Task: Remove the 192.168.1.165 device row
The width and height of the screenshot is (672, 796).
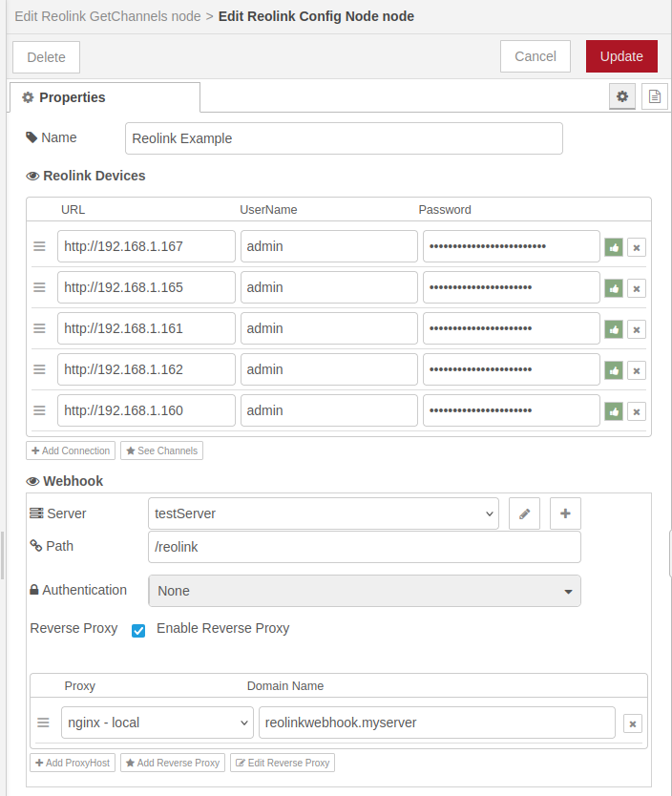Action: coord(637,289)
